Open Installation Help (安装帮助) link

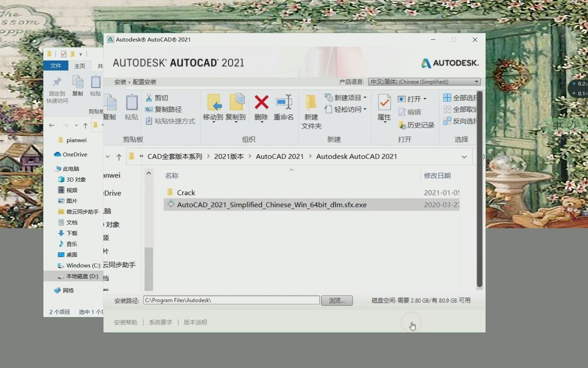point(126,322)
